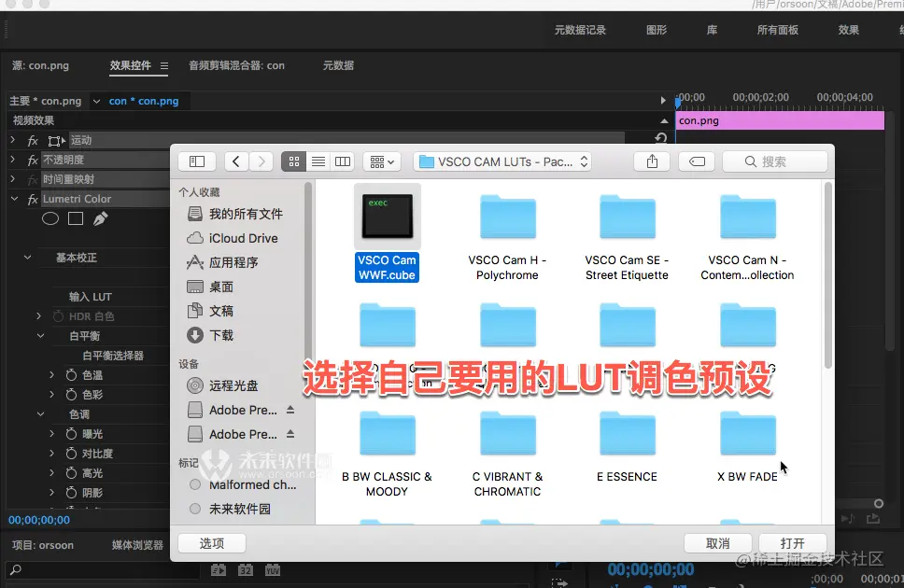Switch to list view in the file dialog
The width and height of the screenshot is (904, 588).
coord(318,161)
